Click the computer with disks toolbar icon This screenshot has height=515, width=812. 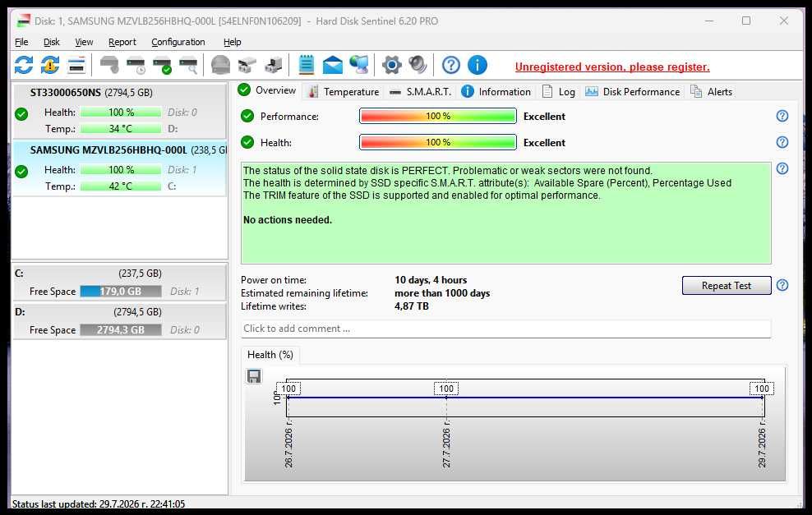click(x=273, y=66)
